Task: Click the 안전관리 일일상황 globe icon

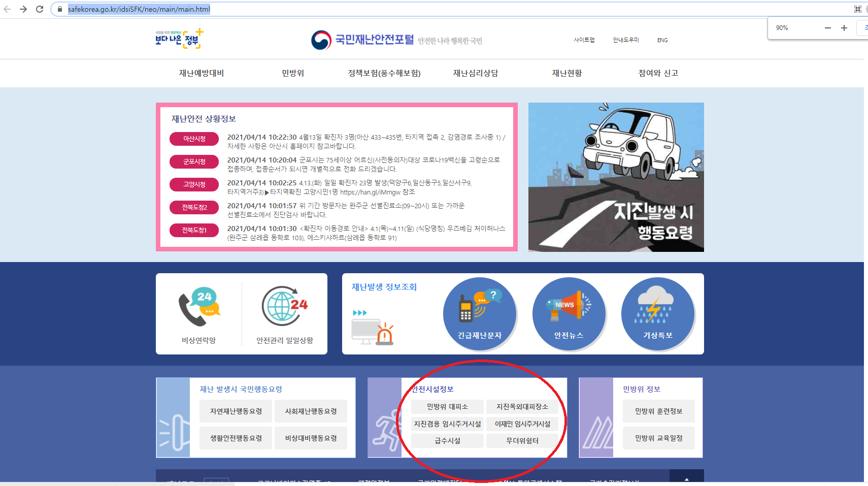Action: coord(285,306)
